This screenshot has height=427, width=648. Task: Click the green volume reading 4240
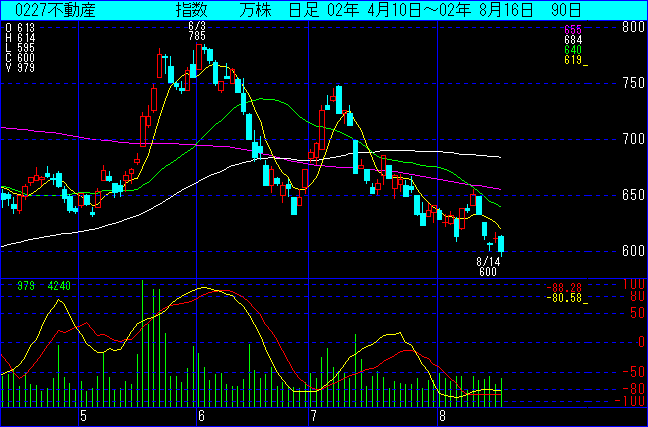(59, 286)
